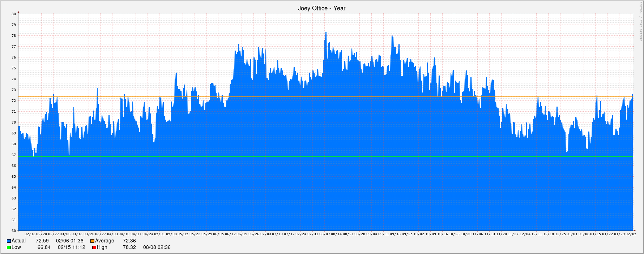Click the 02/13 date label on x-axis
Image resolution: width=644 pixels, height=254 pixels.
coord(30,234)
